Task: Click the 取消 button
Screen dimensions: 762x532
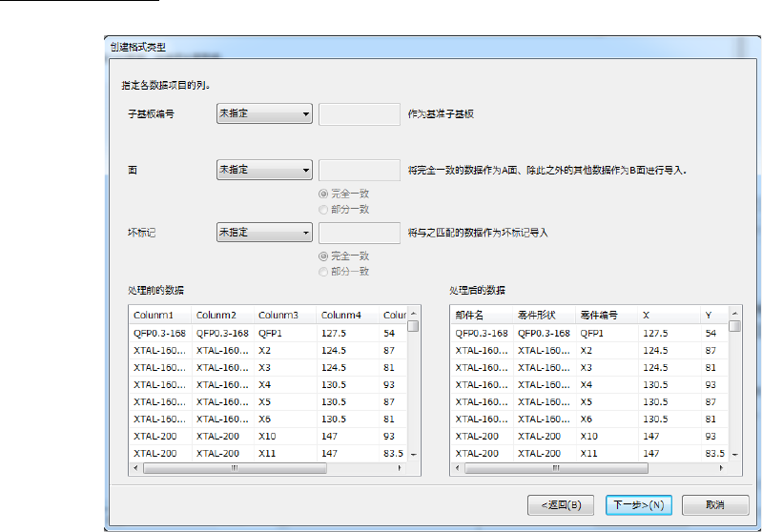Action: [x=715, y=505]
